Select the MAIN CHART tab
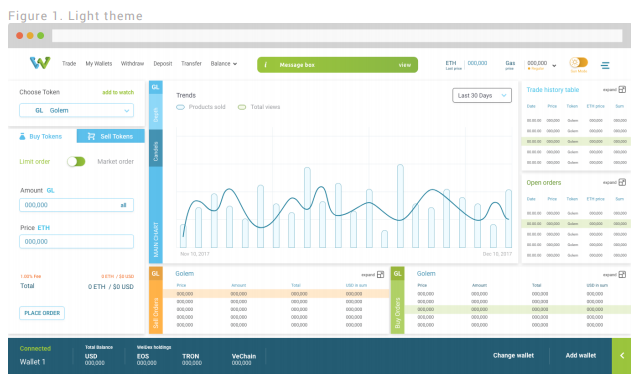 point(155,215)
